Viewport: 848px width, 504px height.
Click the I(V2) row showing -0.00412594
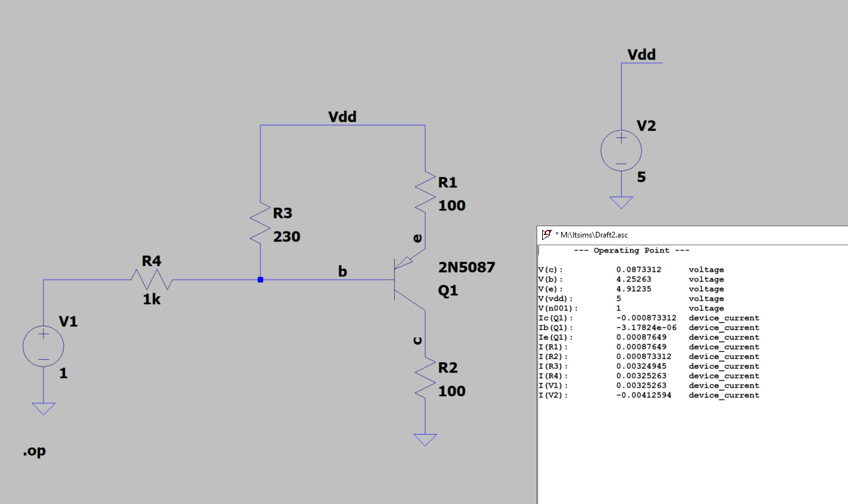click(649, 395)
